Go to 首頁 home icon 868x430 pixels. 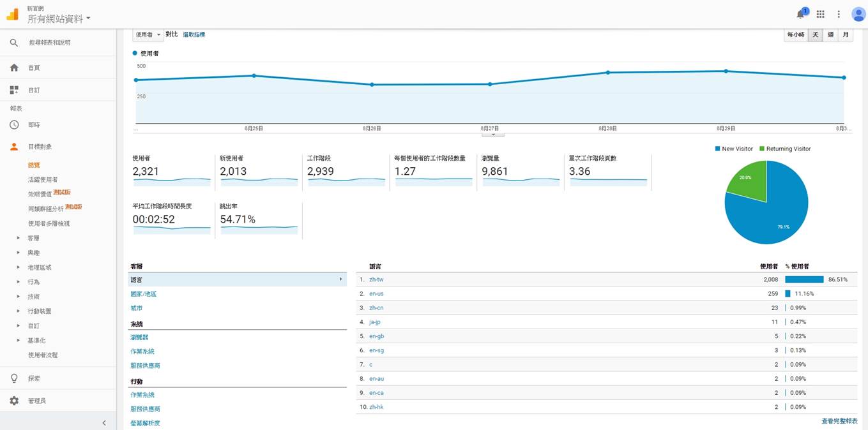pyautogui.click(x=14, y=68)
